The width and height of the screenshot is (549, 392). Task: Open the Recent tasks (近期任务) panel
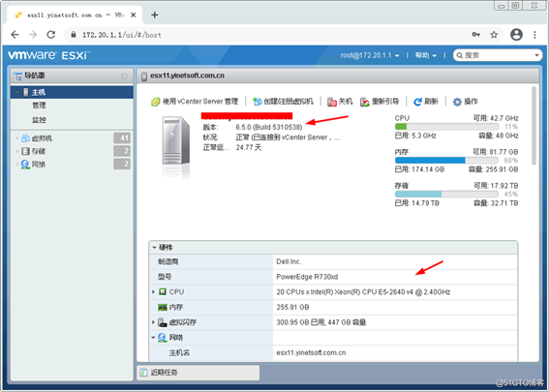point(198,373)
